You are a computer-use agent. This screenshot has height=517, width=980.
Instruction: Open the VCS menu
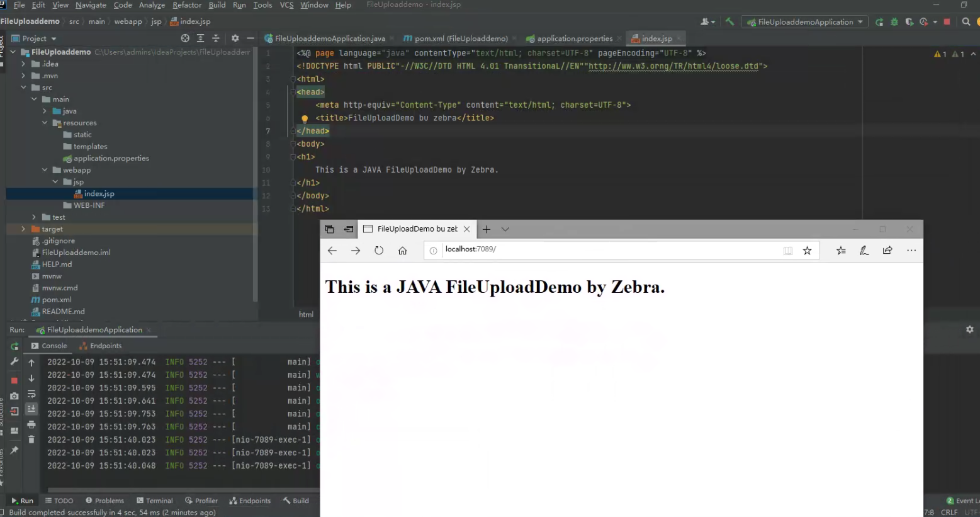[x=286, y=5]
